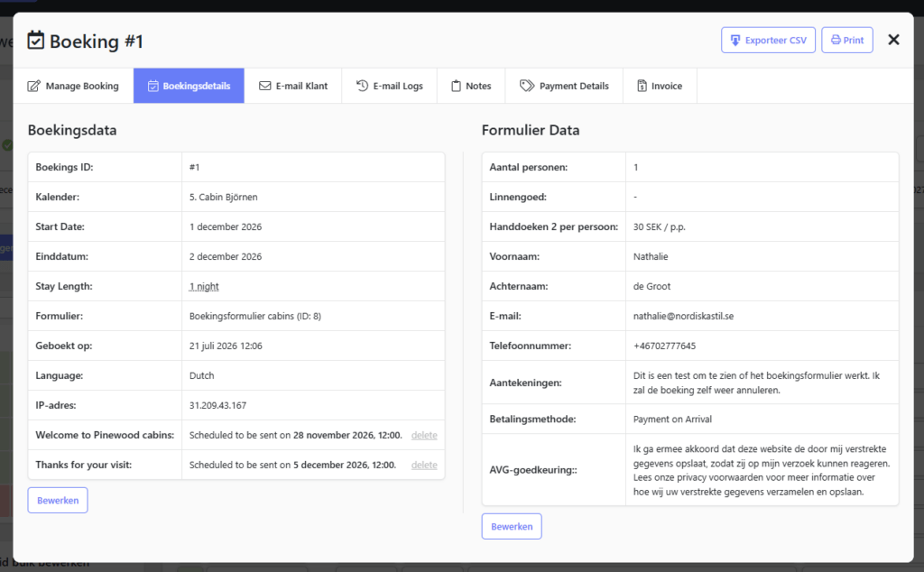The width and height of the screenshot is (924, 572).
Task: Open the E-mail Klant tab
Action: [x=293, y=86]
